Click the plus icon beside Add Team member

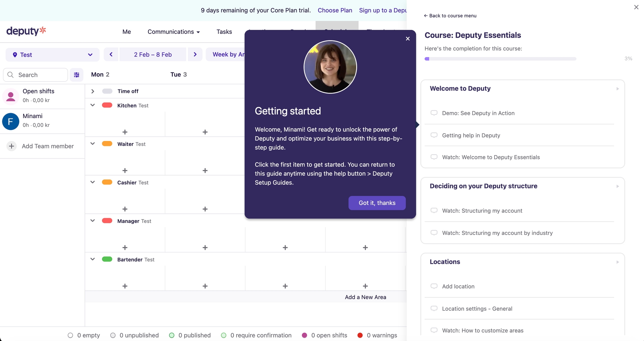pos(11,146)
